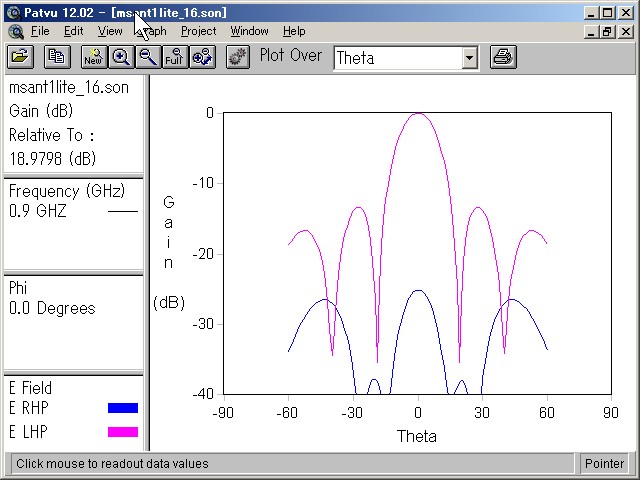The image size is (640, 480).
Task: Click the Copy toolbar icon
Action: [57, 56]
